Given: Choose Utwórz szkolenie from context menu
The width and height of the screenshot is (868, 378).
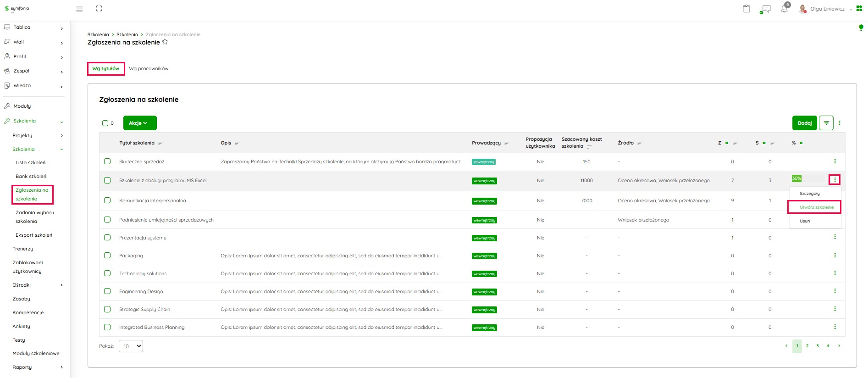Looking at the screenshot, I should [816, 207].
